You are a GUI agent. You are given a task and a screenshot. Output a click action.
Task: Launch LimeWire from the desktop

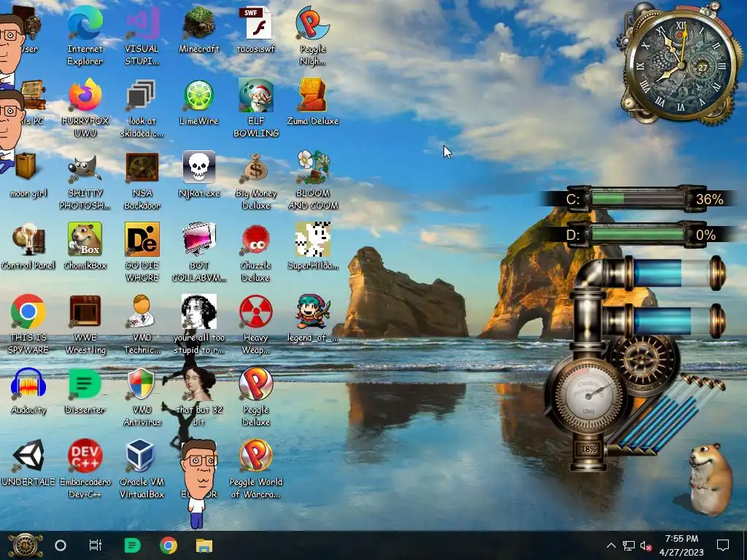tap(198, 96)
